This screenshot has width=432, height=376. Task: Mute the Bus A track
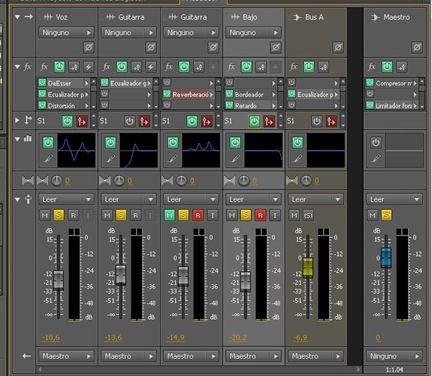pyautogui.click(x=294, y=215)
